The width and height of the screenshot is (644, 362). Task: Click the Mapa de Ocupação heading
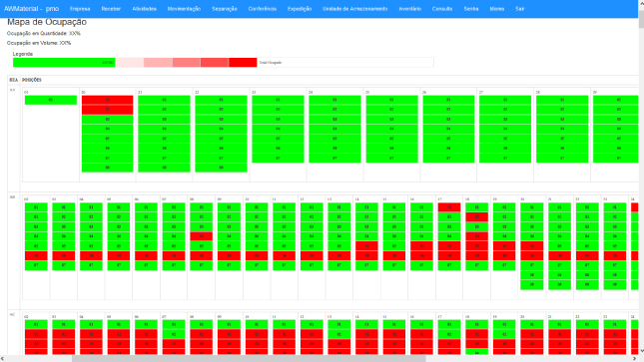coord(47,22)
